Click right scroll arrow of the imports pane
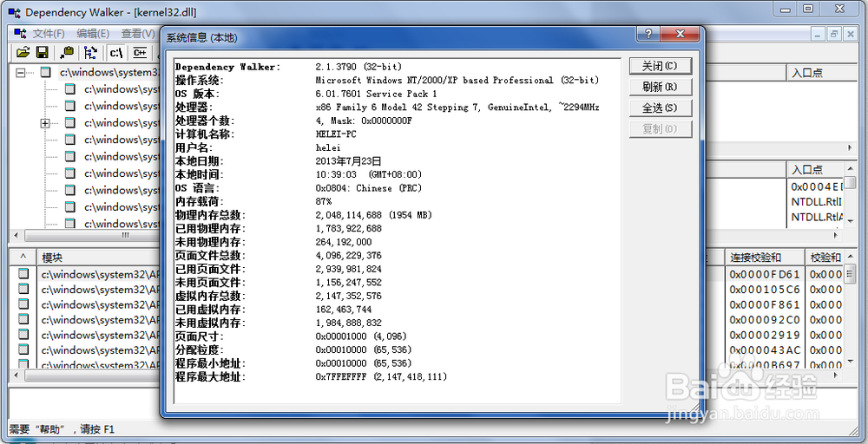 pyautogui.click(x=851, y=148)
